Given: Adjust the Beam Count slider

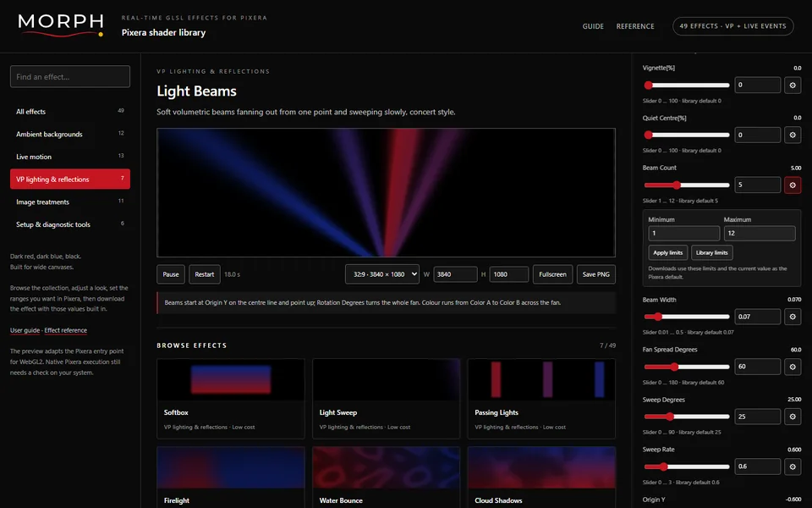Looking at the screenshot, I should click(x=686, y=185).
